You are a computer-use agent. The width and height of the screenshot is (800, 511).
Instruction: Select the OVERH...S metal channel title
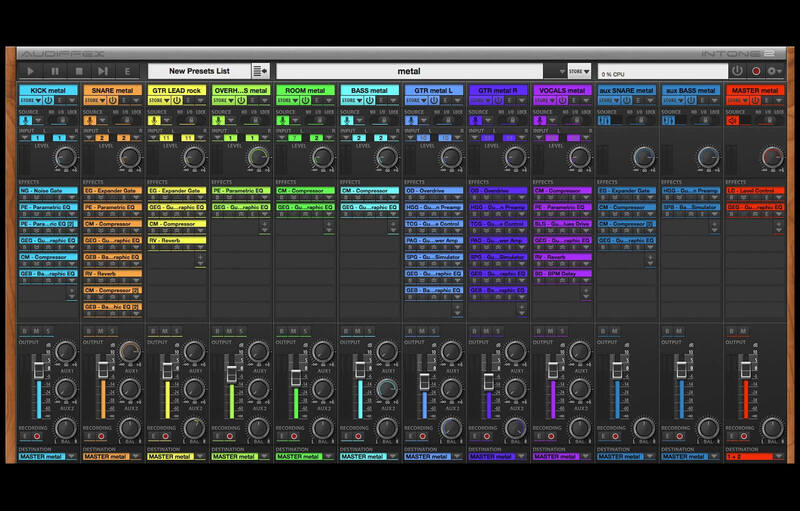click(241, 90)
